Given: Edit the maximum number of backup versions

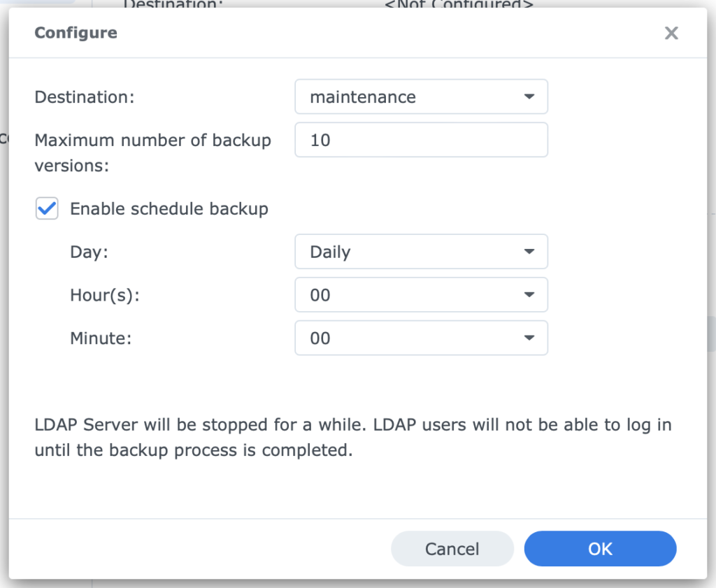Looking at the screenshot, I should click(420, 140).
